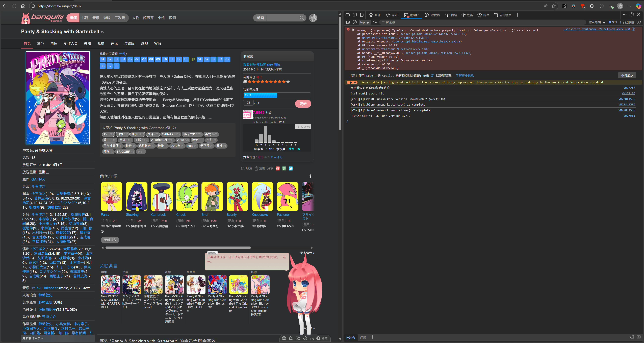Open the GAINAX original work link
Image resolution: width=644 pixels, height=343 pixels.
(x=38, y=179)
